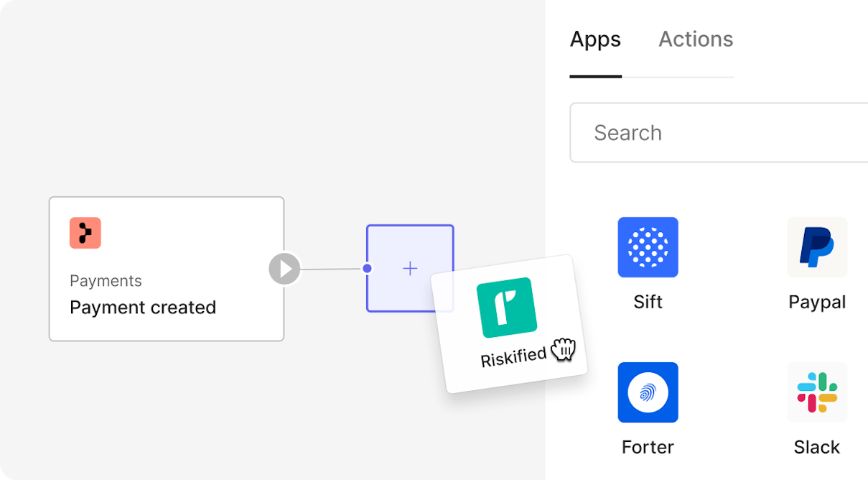
Task: Click the green Riskified logo icon
Action: tap(507, 308)
